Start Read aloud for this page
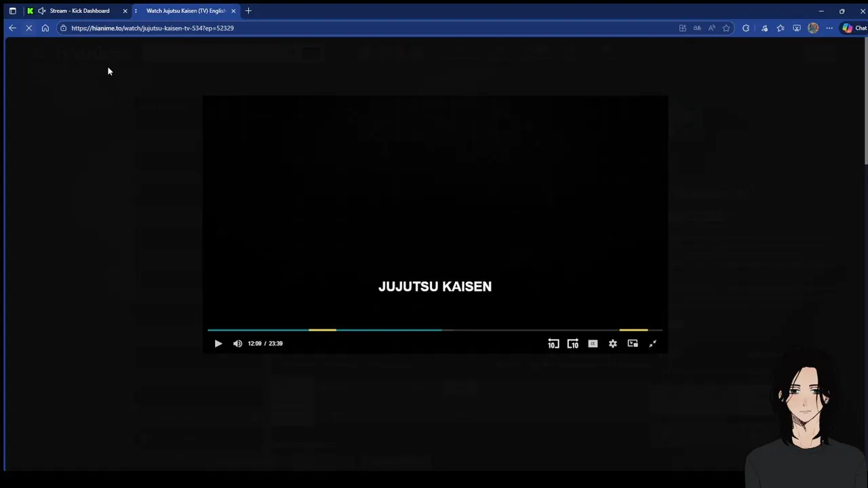 pos(711,28)
